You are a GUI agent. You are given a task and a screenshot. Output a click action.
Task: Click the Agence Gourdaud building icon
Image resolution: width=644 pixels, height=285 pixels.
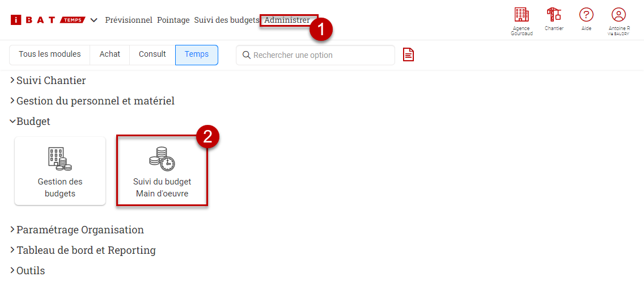coord(521,15)
